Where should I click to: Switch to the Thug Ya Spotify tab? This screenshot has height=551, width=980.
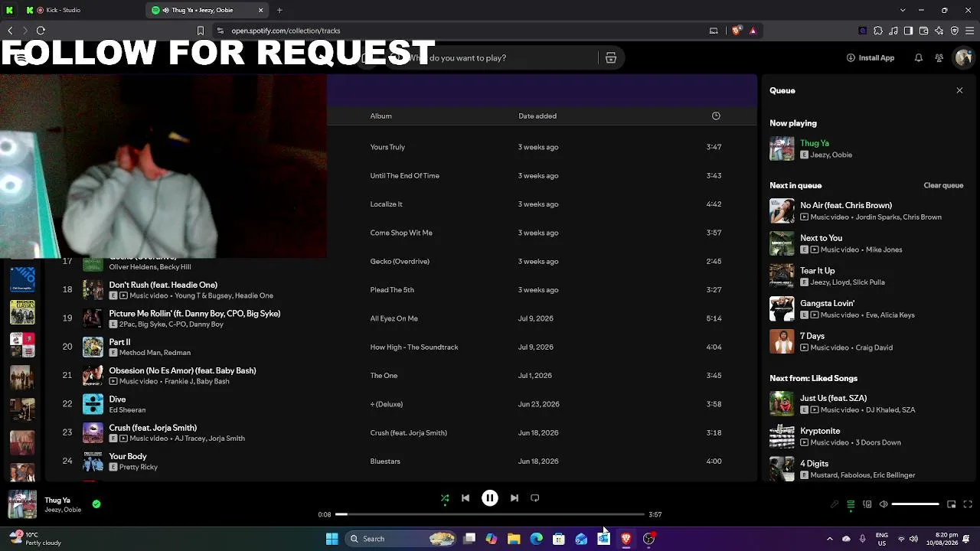pyautogui.click(x=207, y=10)
